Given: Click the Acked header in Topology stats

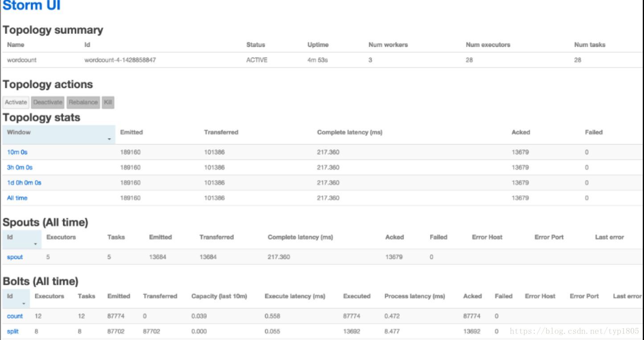Looking at the screenshot, I should (521, 132).
